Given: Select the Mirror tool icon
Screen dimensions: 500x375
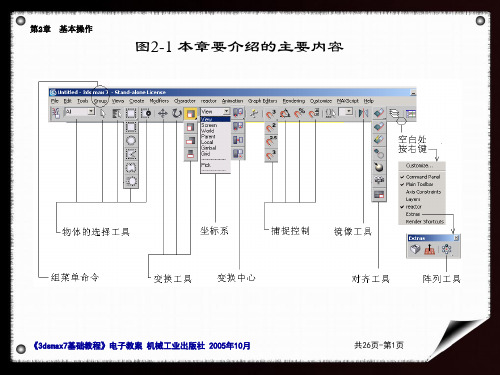Looking at the screenshot, I should click(x=363, y=113).
